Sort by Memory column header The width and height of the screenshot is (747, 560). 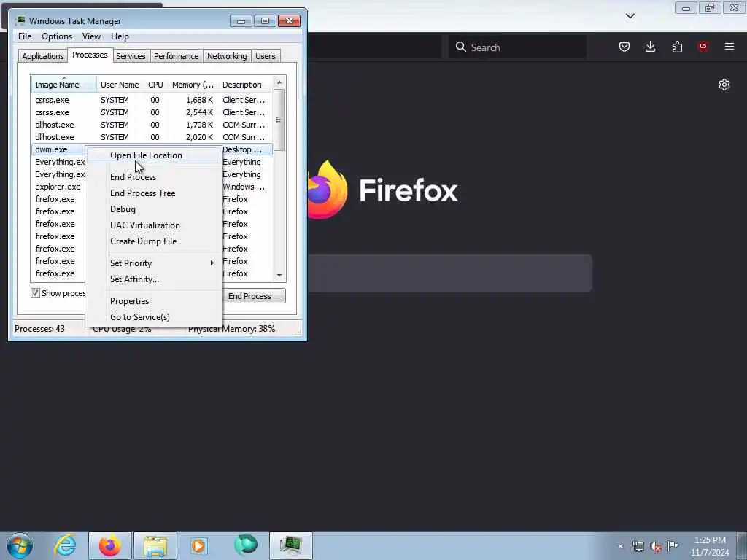coord(193,85)
